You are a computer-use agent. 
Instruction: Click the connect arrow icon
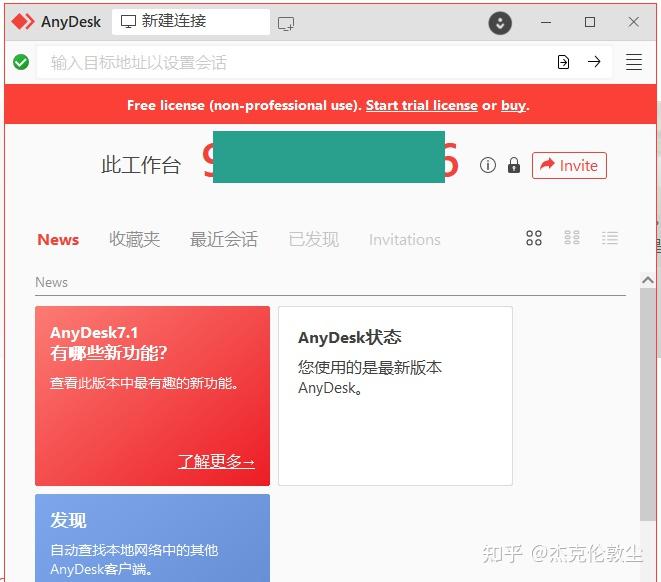click(594, 62)
